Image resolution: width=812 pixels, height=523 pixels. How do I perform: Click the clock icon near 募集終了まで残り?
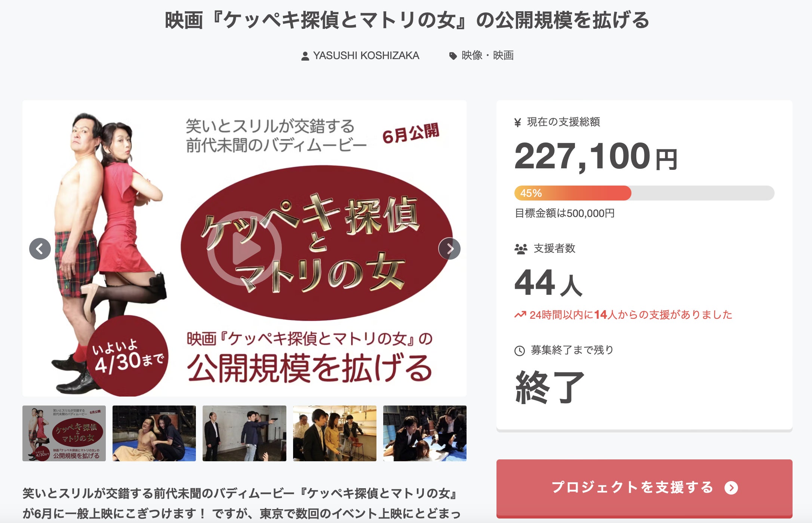(520, 351)
